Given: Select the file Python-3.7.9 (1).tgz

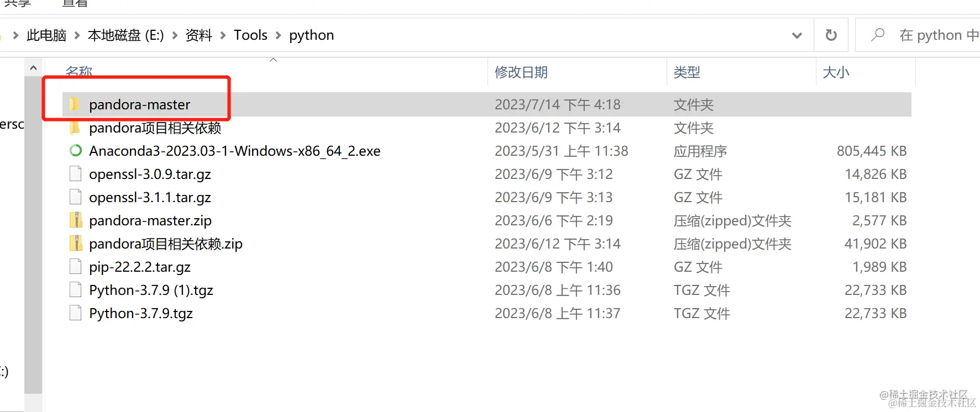Looking at the screenshot, I should pyautogui.click(x=151, y=290).
